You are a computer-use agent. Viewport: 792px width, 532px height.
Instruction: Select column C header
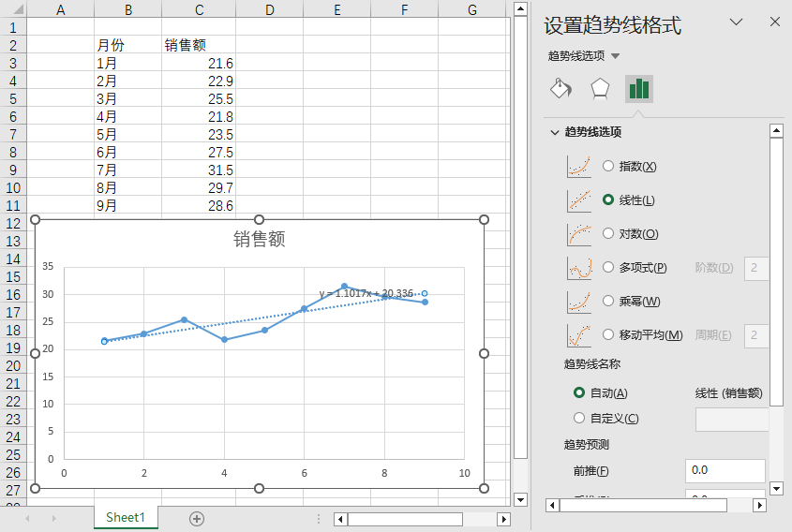point(199,9)
